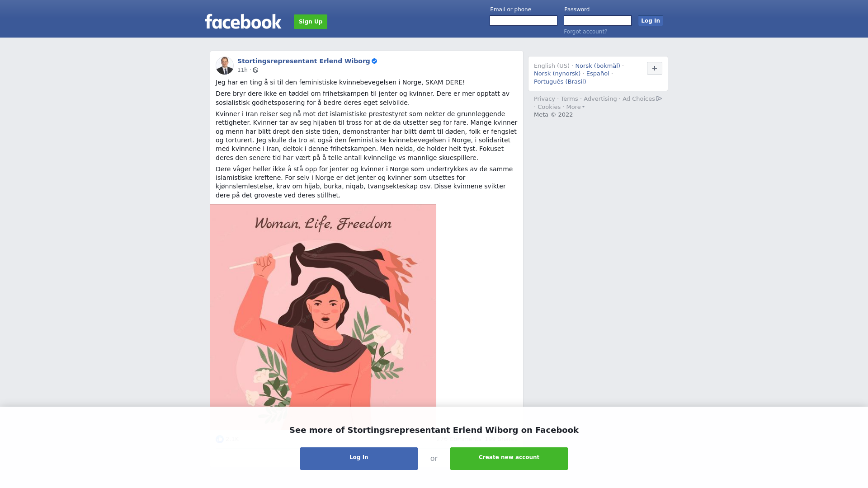This screenshot has width=868, height=488.
Task: Expand the More footer dropdown
Action: pos(575,107)
